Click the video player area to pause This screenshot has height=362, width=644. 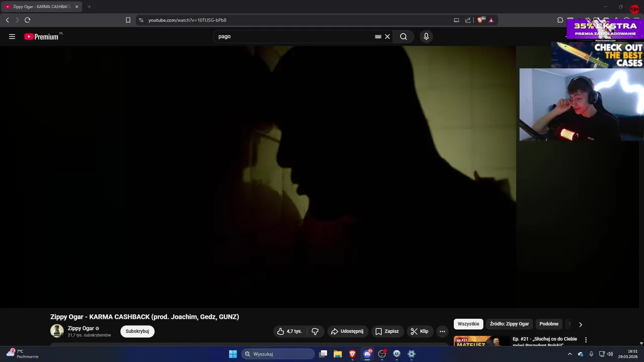coord(258,176)
